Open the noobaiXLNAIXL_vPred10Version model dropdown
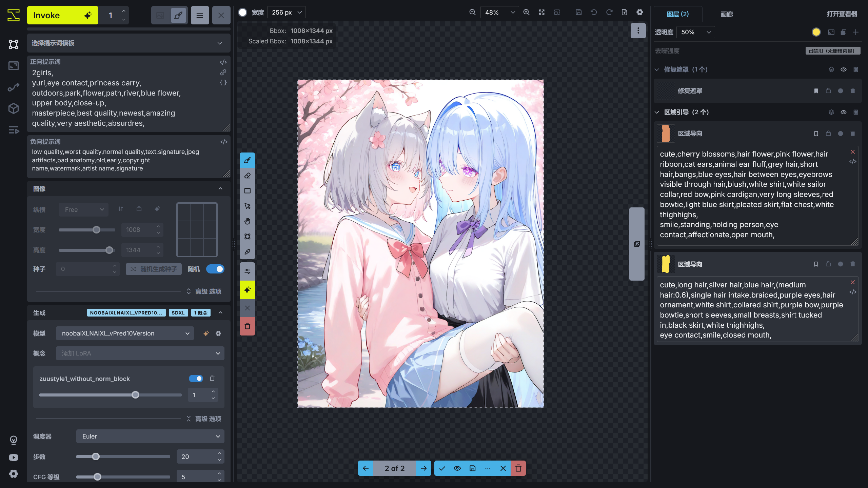The width and height of the screenshot is (868, 488). point(124,333)
